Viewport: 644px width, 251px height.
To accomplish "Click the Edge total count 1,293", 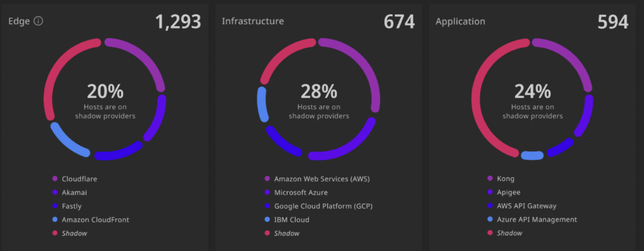I will tap(178, 22).
